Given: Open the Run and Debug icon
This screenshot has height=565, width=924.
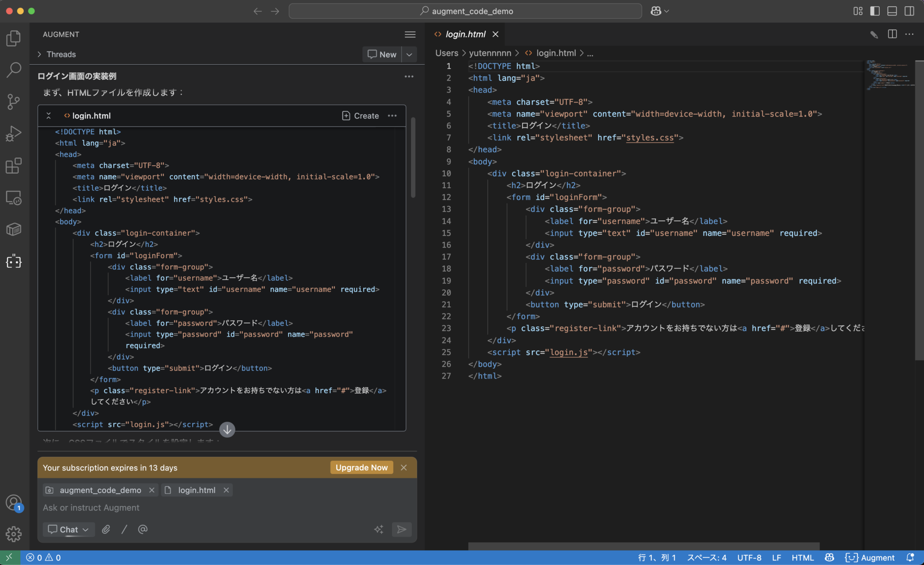Looking at the screenshot, I should coord(14,133).
